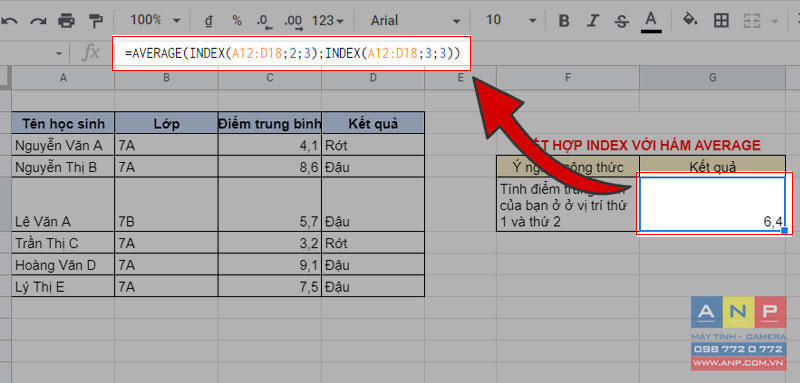800x383 pixels.
Task: Click the Redo arrow icon
Action: point(38,21)
